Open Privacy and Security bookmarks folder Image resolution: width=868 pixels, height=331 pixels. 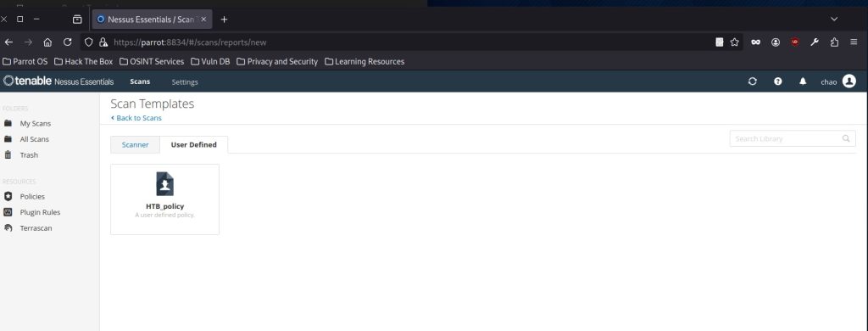[x=277, y=62]
